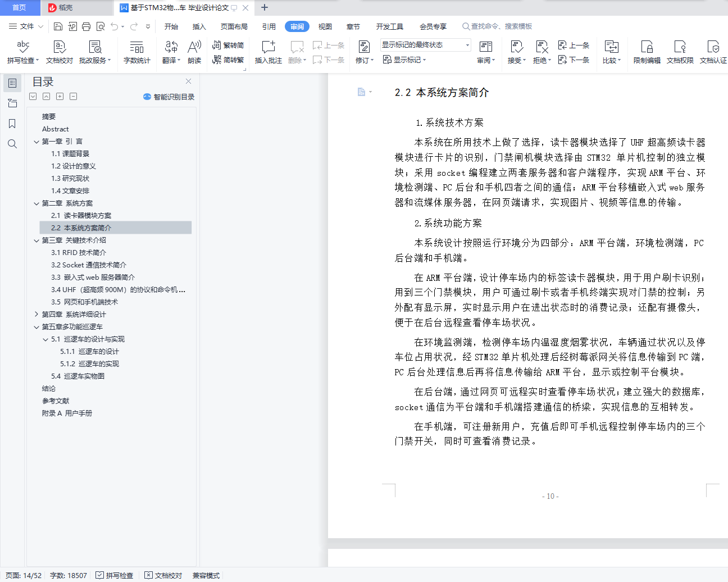728x582 pixels.
Task: Convert text with 简转繁
Action: (x=228, y=60)
